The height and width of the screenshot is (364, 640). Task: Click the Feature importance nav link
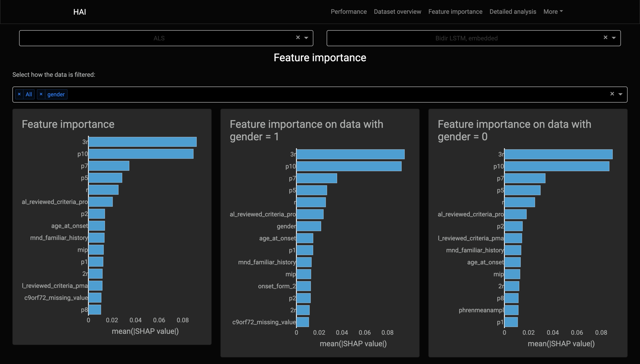(x=455, y=12)
